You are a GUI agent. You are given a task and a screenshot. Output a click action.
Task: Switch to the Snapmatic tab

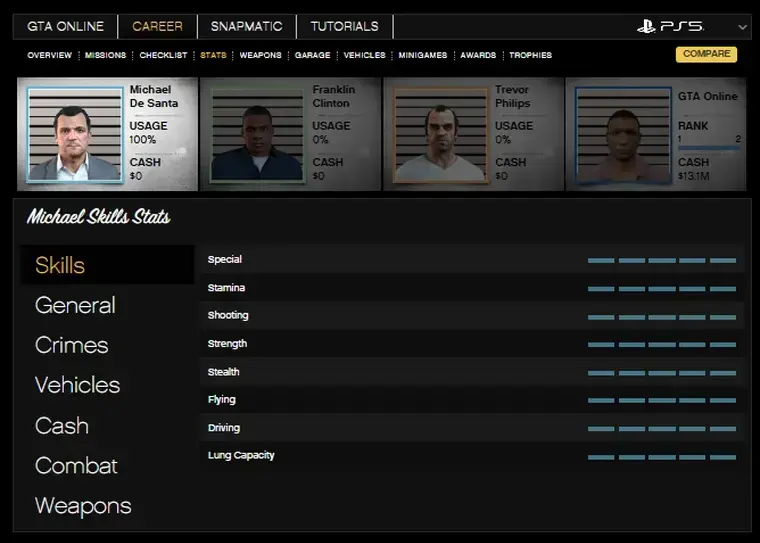coord(246,26)
